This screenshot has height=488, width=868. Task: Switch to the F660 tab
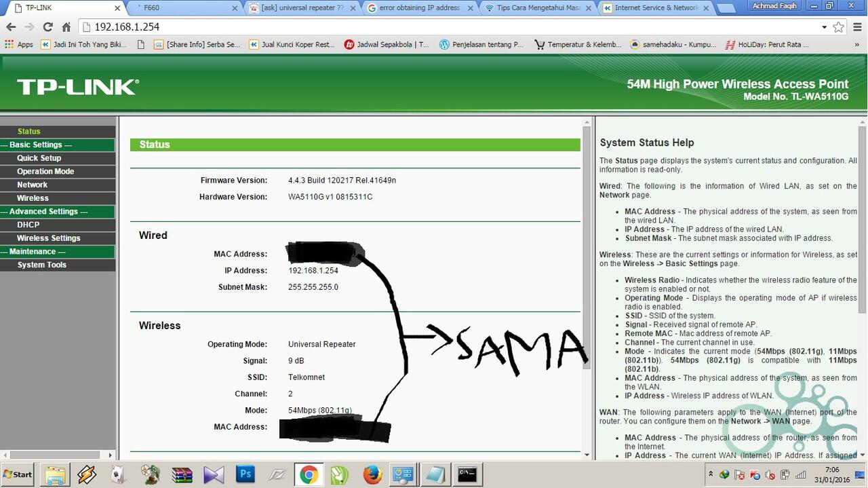pyautogui.click(x=184, y=7)
